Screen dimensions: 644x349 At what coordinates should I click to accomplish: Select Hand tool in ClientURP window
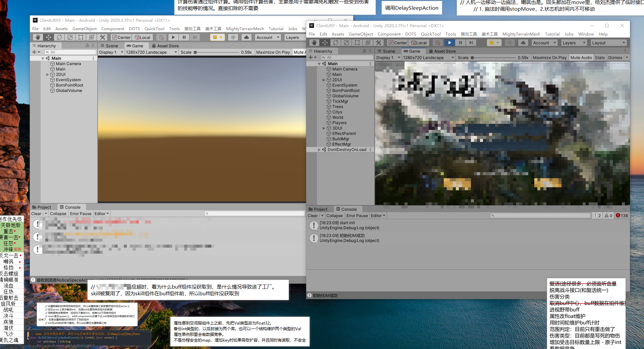314,43
